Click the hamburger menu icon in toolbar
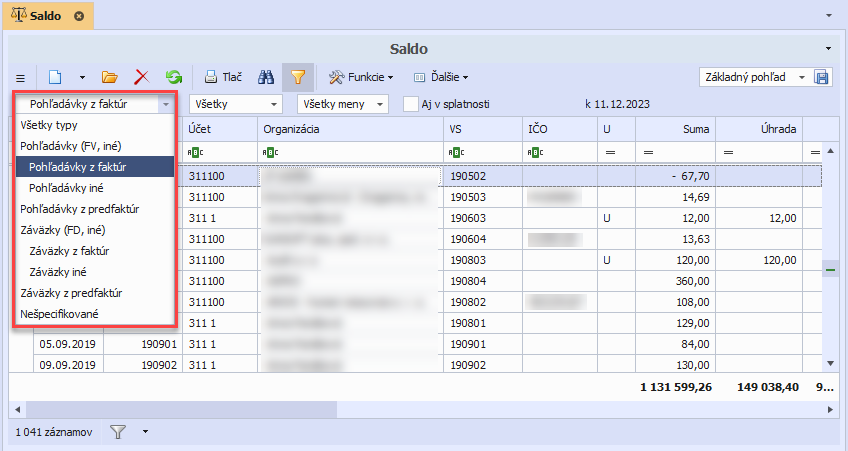The image size is (848, 451). tap(20, 77)
